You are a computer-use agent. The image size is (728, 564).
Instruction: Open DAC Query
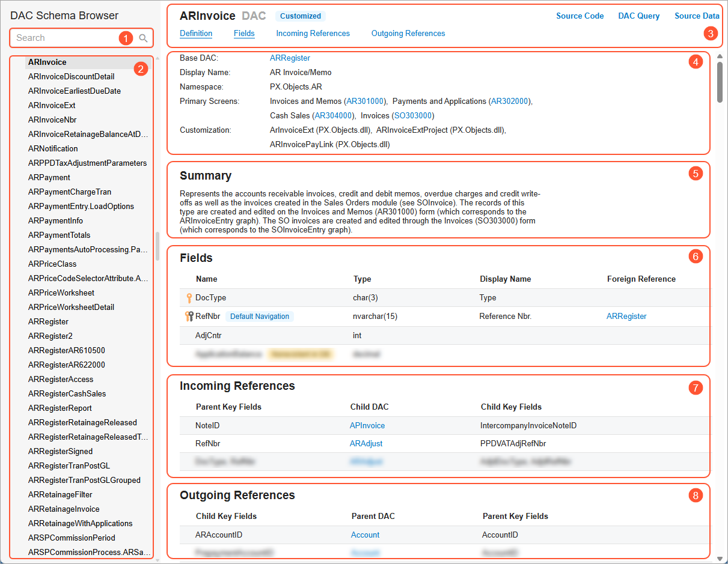[x=638, y=16]
